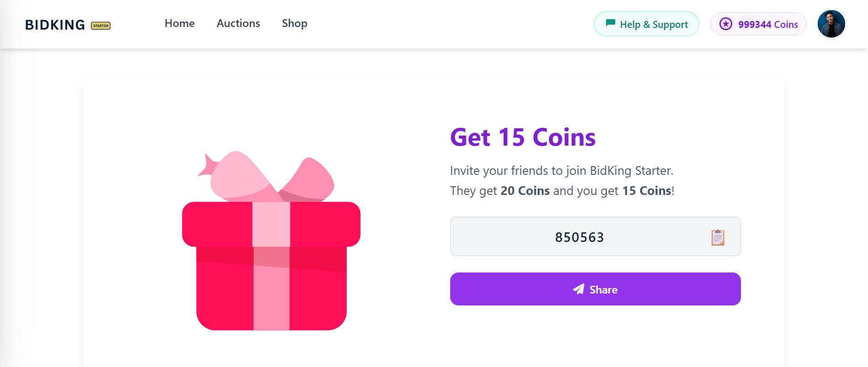The width and height of the screenshot is (868, 367).
Task: Copy referral code with clipboard icon
Action: 718,237
